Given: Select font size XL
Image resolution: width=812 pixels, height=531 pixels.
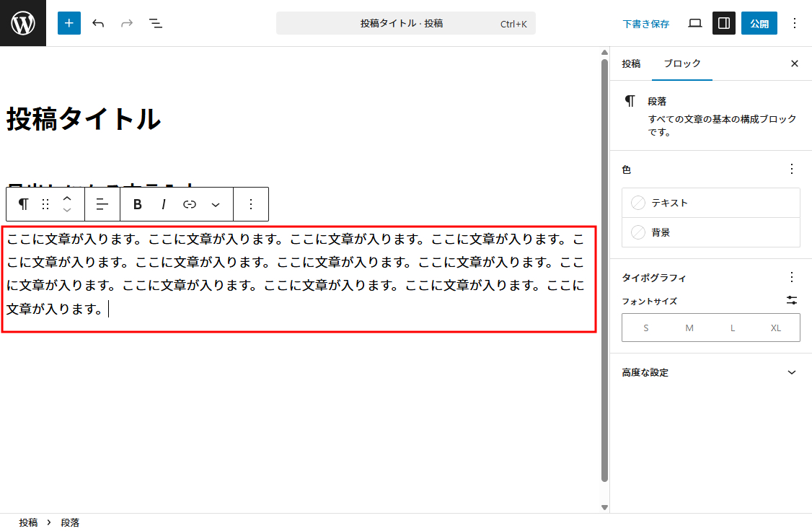Looking at the screenshot, I should click(776, 328).
